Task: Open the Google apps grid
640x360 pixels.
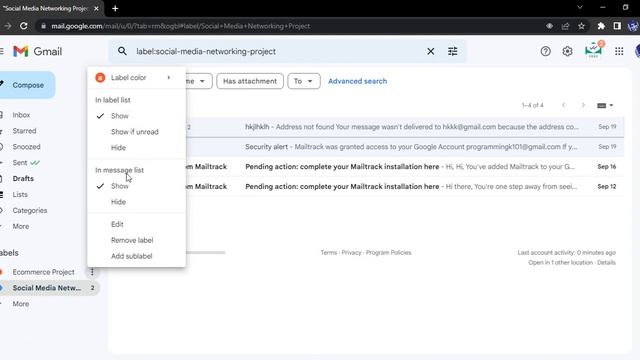Action: pos(619,51)
